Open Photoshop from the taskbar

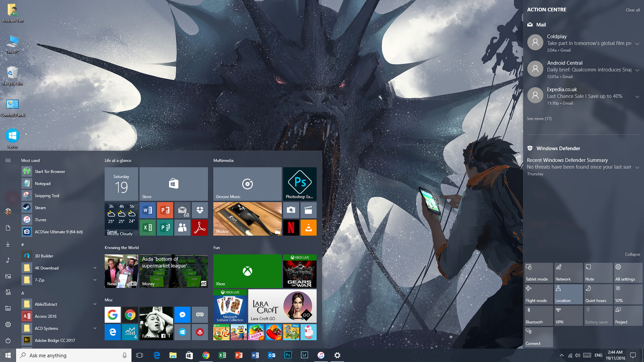(x=288, y=355)
